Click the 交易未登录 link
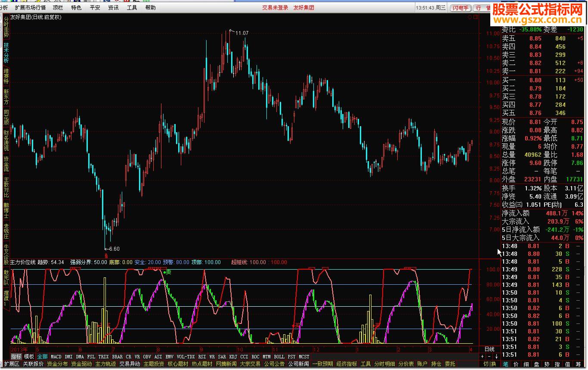Image resolution: width=588 pixels, height=370 pixels. tap(275, 7)
